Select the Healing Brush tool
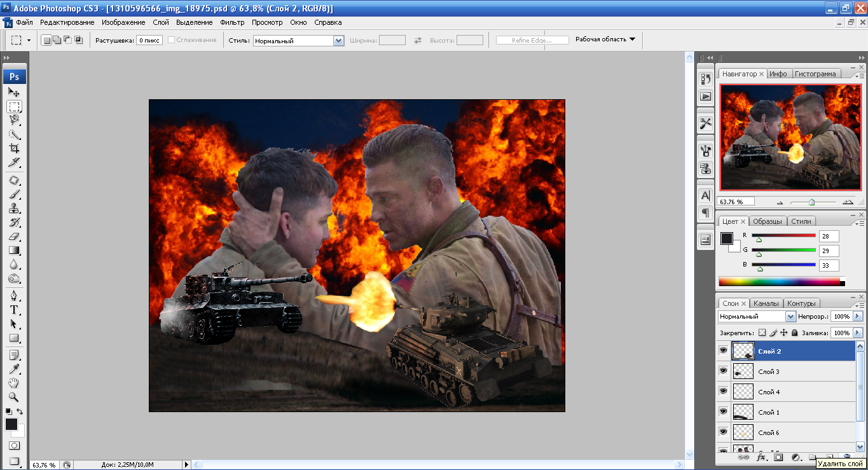The height and width of the screenshot is (470, 868). (x=14, y=181)
